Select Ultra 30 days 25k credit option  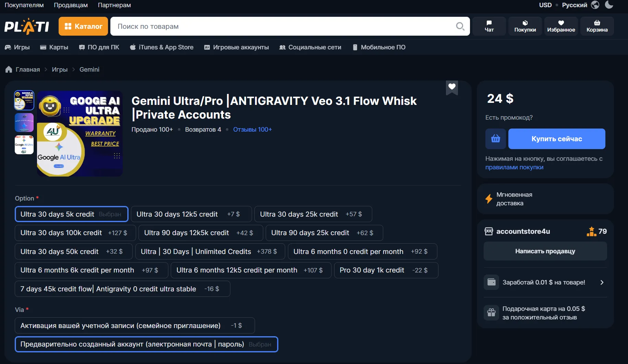tap(313, 214)
